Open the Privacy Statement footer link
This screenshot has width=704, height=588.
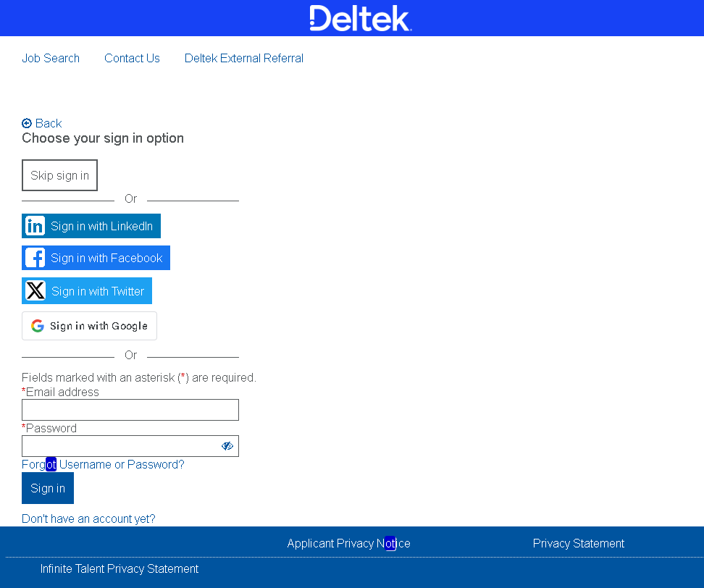coord(578,543)
